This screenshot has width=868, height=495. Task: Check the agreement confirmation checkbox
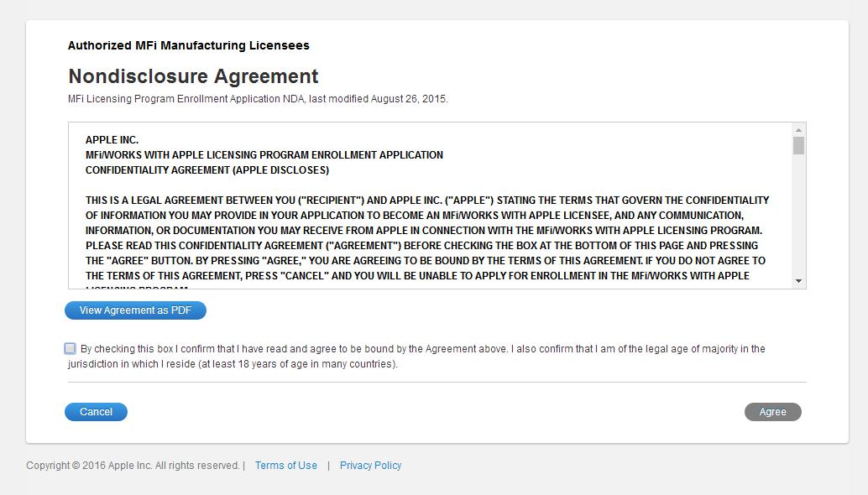tap(70, 348)
